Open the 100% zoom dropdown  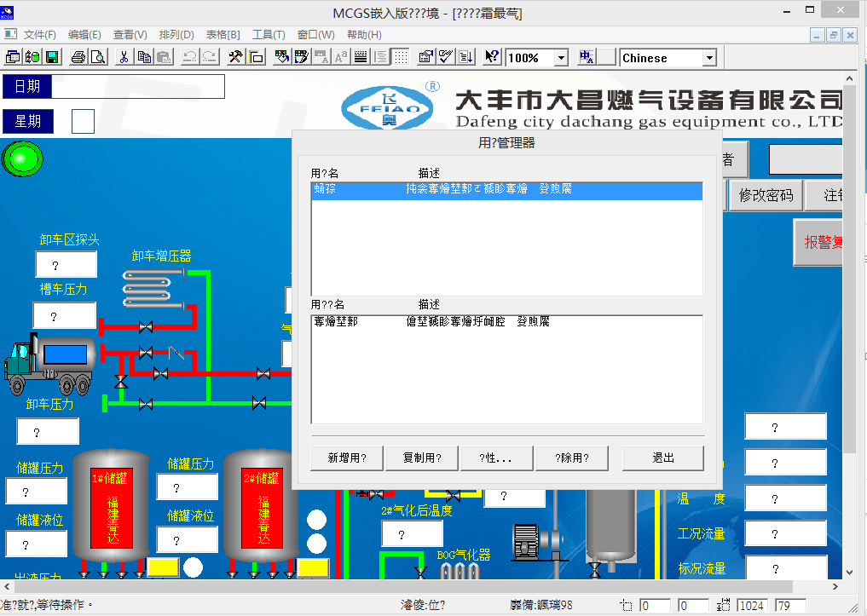pos(561,58)
